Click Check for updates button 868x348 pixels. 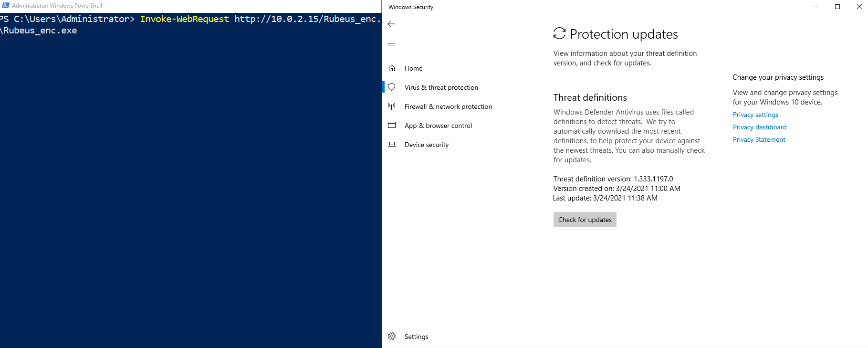tap(585, 220)
